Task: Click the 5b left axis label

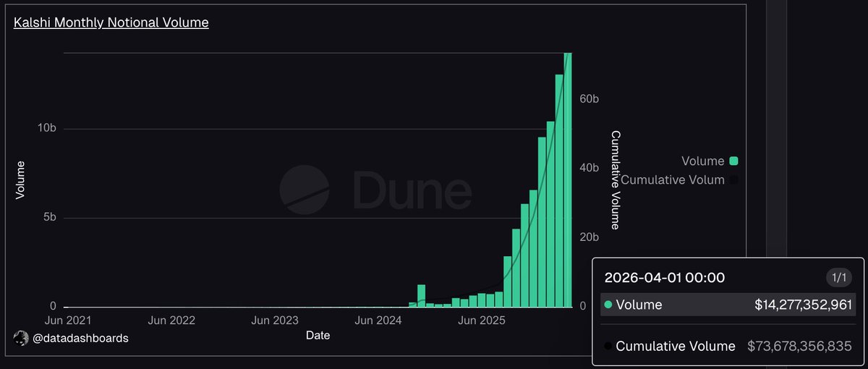Action: [51, 217]
